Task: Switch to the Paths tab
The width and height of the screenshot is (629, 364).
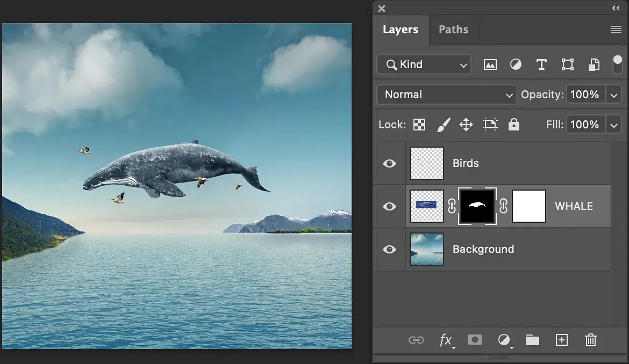Action: (x=454, y=30)
